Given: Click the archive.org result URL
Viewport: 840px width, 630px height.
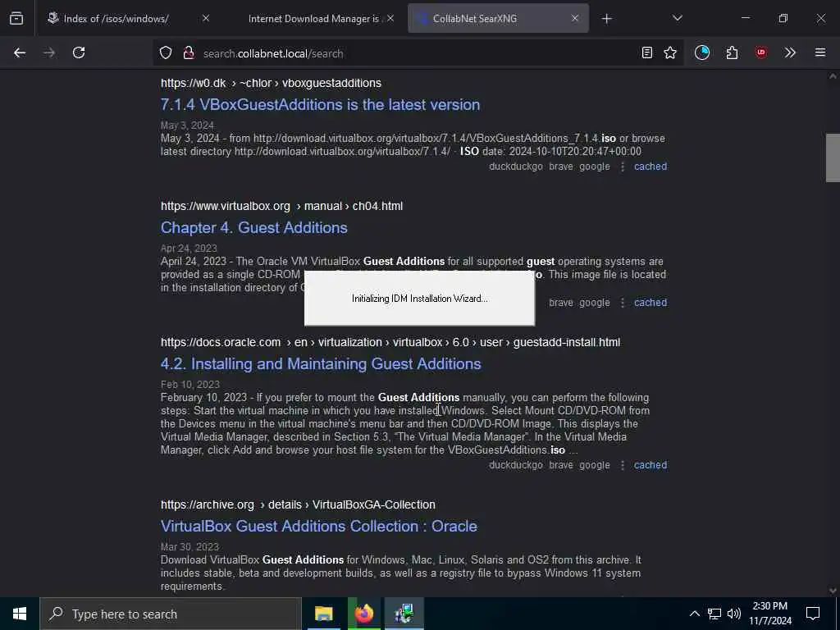Looking at the screenshot, I should pyautogui.click(x=298, y=504).
